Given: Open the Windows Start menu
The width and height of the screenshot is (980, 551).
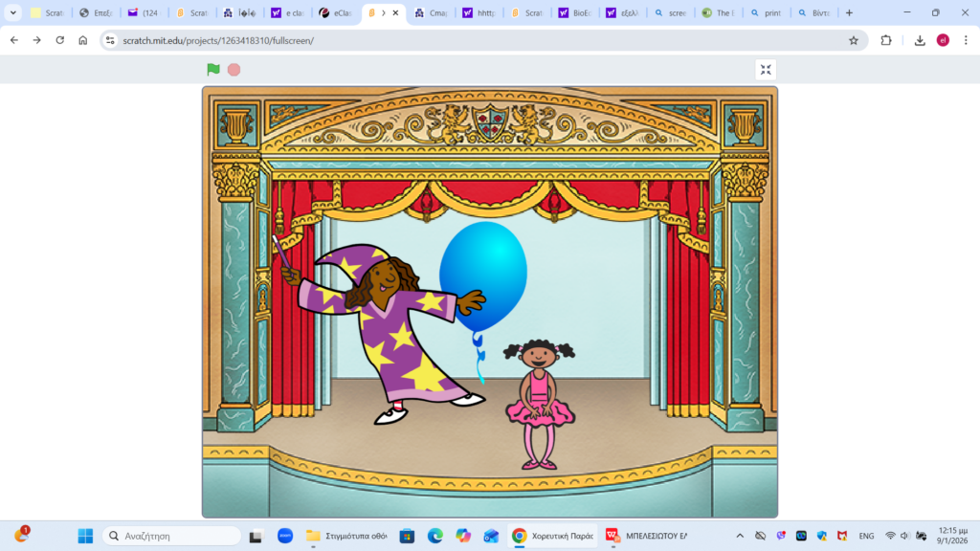Looking at the screenshot, I should click(84, 536).
